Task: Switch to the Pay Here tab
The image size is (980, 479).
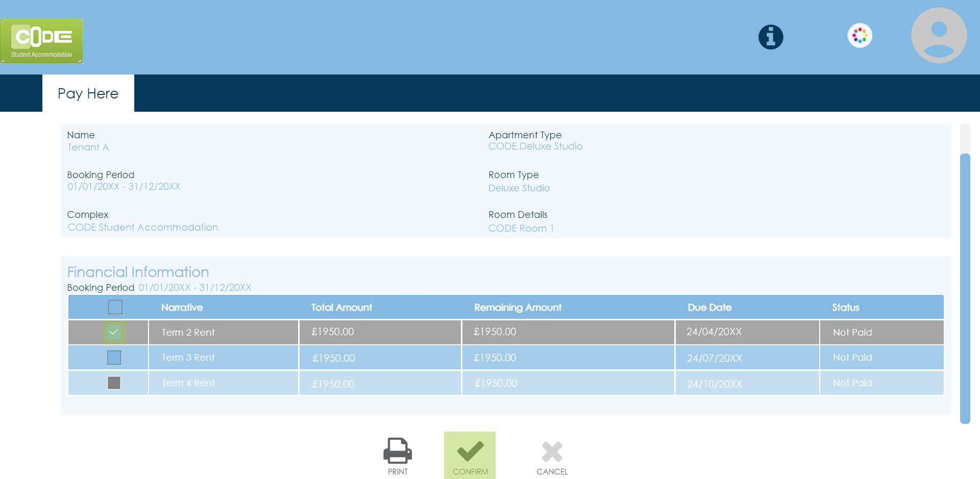Action: point(88,93)
